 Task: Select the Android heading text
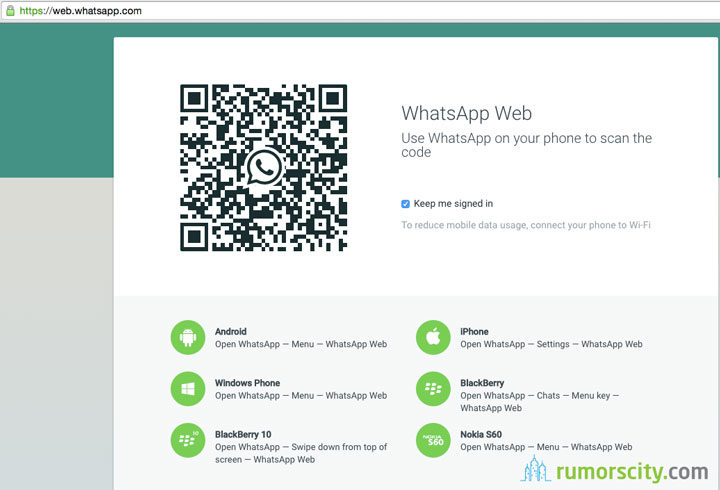coord(231,332)
